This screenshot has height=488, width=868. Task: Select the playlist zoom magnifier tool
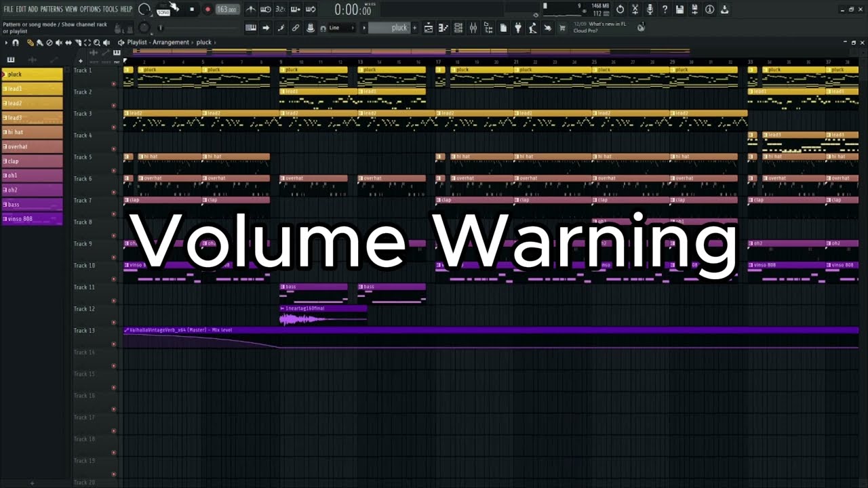(x=96, y=43)
